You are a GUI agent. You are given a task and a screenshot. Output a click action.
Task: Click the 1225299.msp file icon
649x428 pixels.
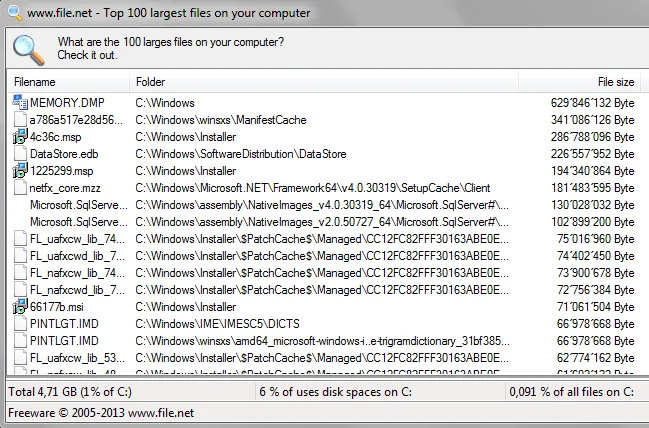click(x=20, y=170)
